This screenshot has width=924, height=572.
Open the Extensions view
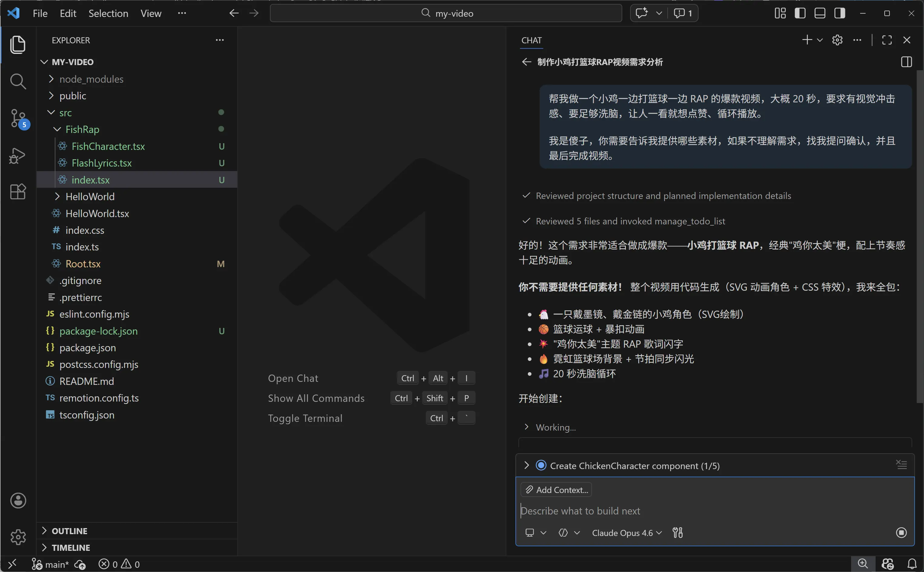pos(17,192)
